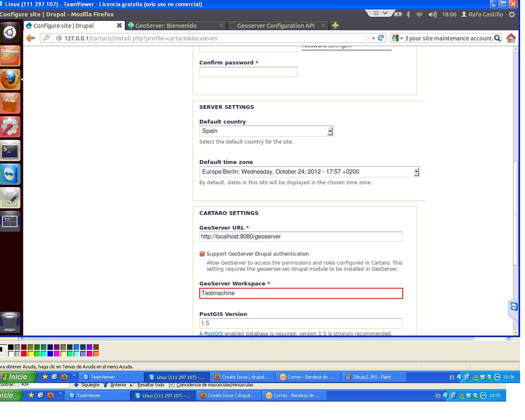Click 'Anterior' in the find bar
Screen dimensions: 525x420
115,385
